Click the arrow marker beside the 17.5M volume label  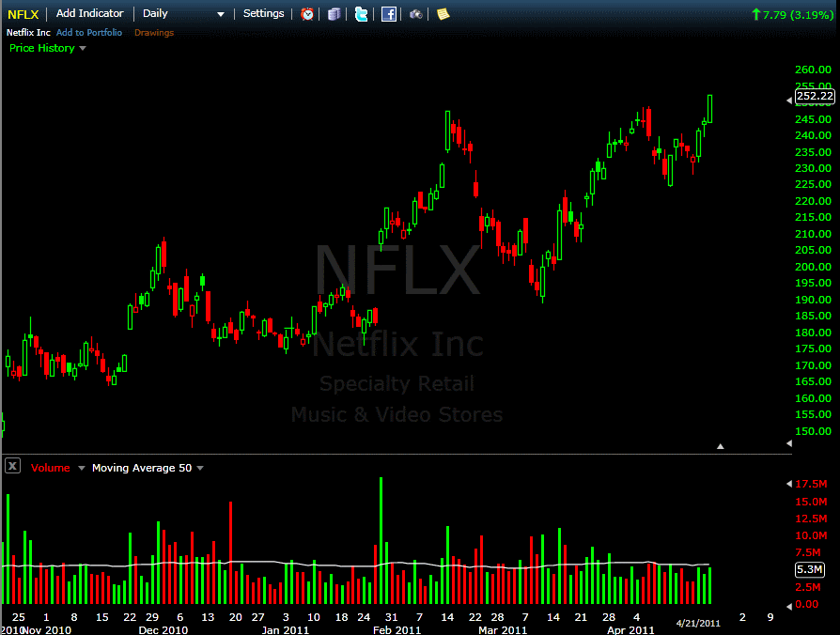(789, 484)
